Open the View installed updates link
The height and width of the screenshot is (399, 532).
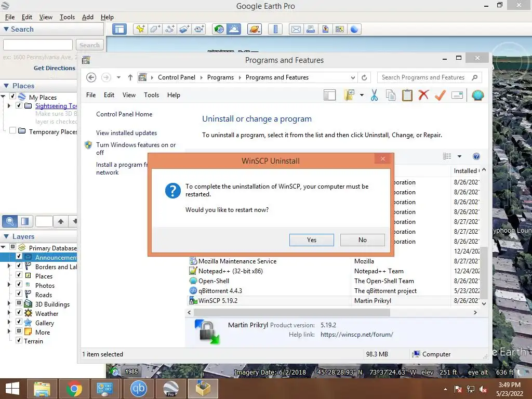coord(127,133)
